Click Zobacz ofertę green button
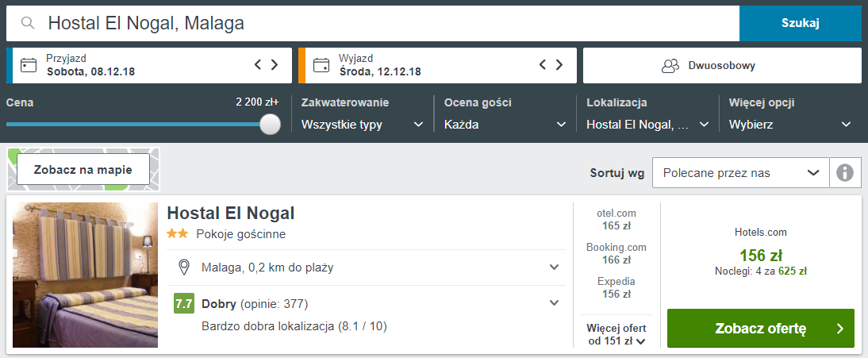The height and width of the screenshot is (358, 868). click(761, 328)
